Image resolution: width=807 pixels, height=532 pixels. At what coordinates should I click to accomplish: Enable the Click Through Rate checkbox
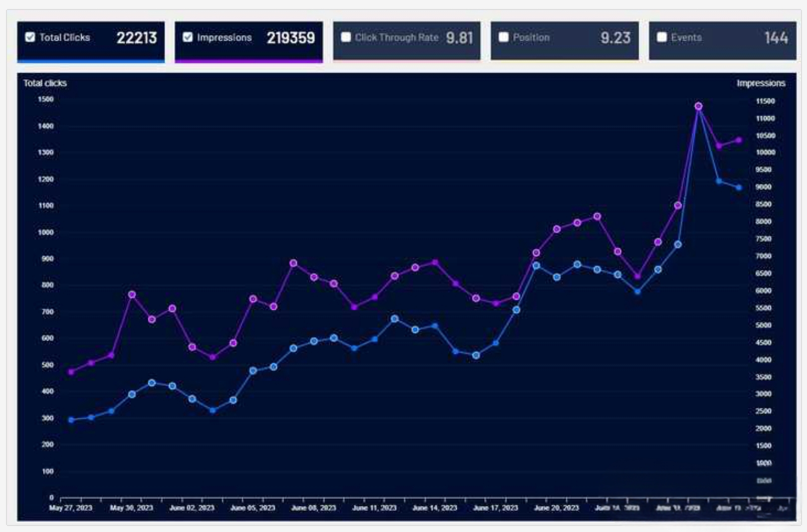[x=346, y=37]
